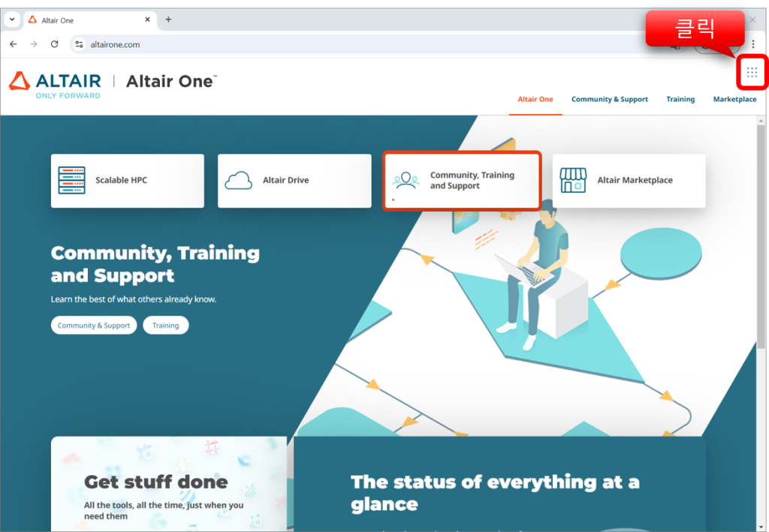Click the Altair logo in the header
The image size is (769, 532).
[55, 84]
